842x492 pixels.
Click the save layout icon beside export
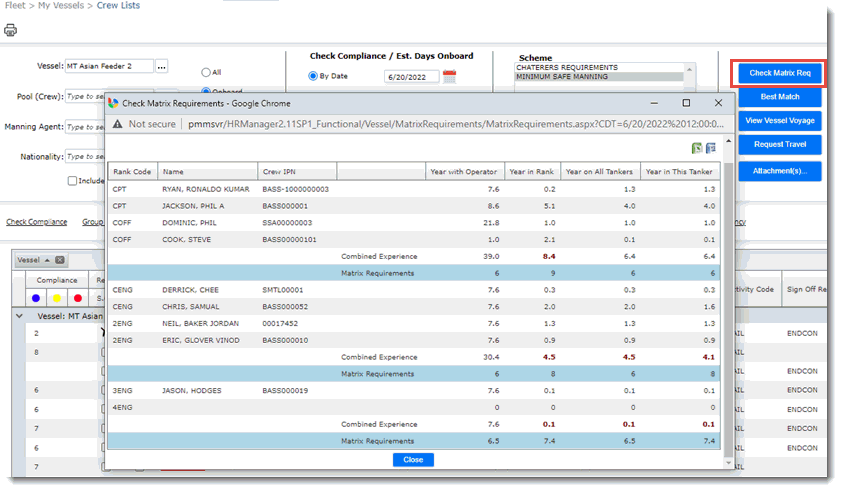[x=711, y=148]
